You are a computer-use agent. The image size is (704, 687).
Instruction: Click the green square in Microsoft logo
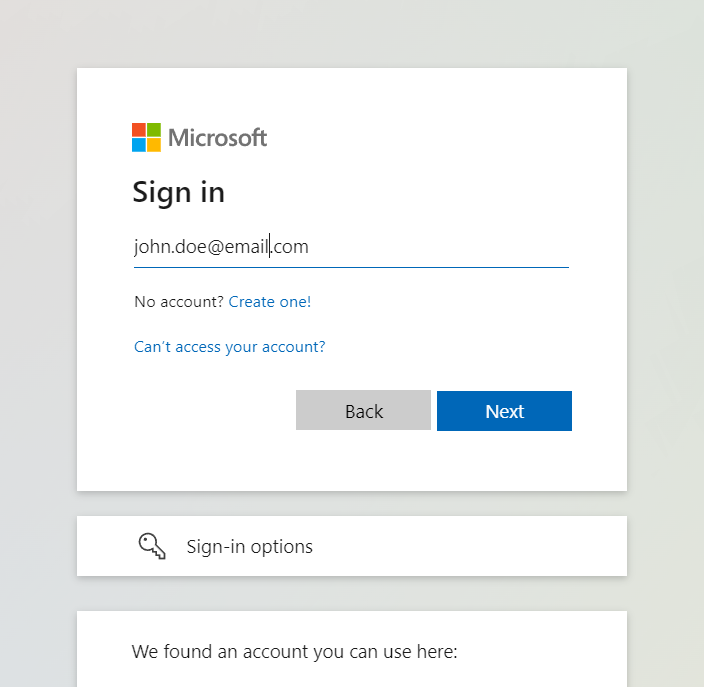point(154,130)
